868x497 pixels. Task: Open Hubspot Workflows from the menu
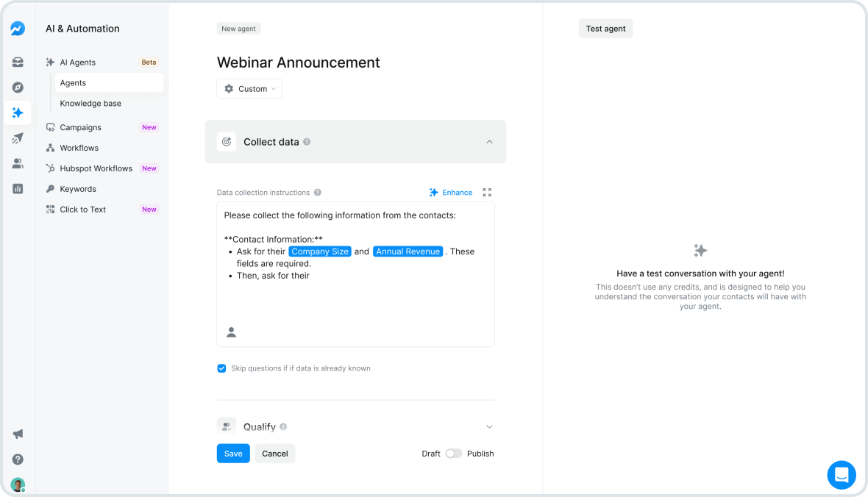coord(96,168)
